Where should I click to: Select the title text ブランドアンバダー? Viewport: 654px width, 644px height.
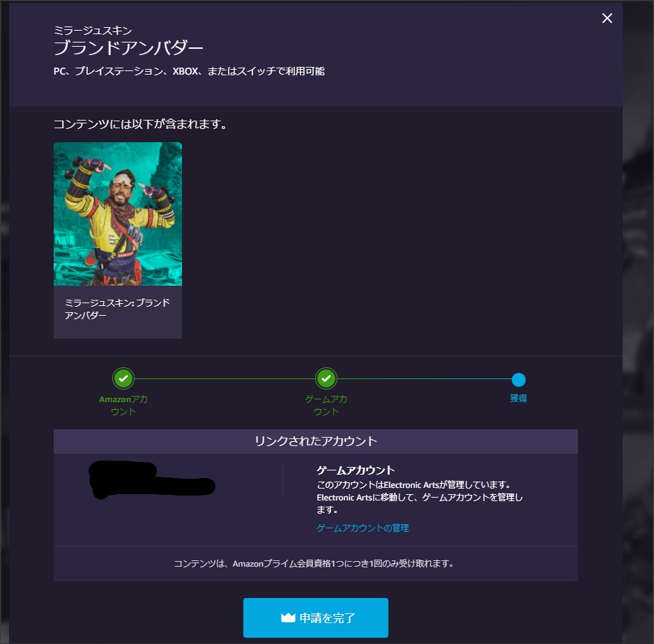[128, 48]
